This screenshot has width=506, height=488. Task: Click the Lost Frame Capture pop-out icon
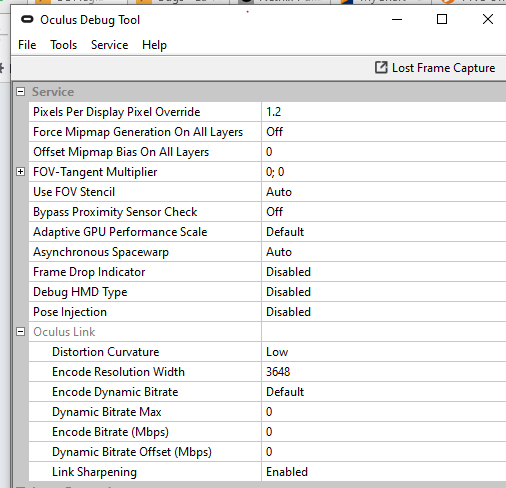coord(381,68)
